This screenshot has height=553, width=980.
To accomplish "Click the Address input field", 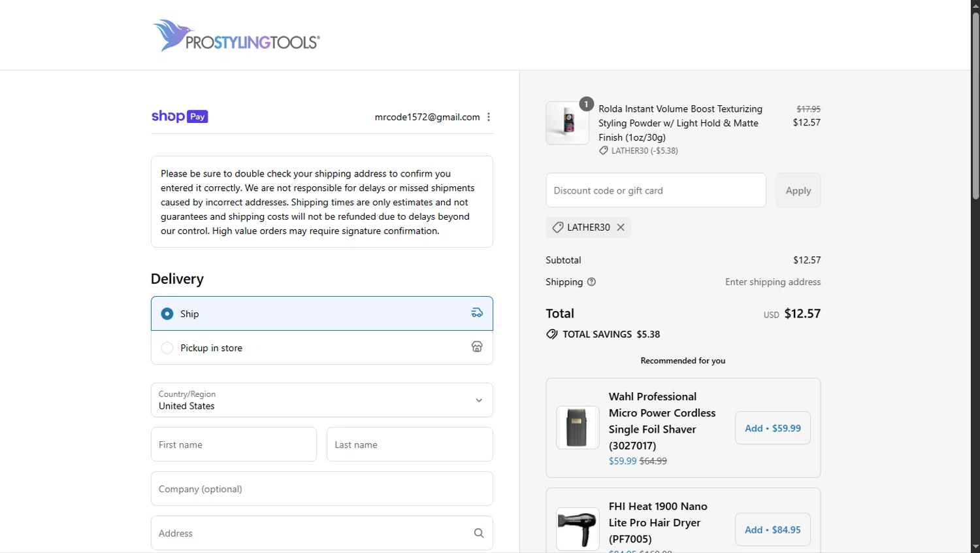I will coord(322,533).
